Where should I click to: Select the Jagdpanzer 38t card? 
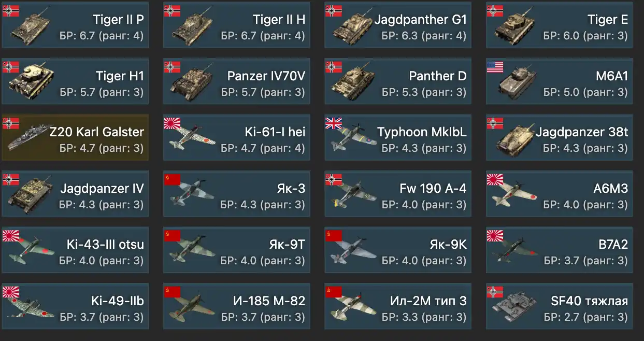(559, 138)
